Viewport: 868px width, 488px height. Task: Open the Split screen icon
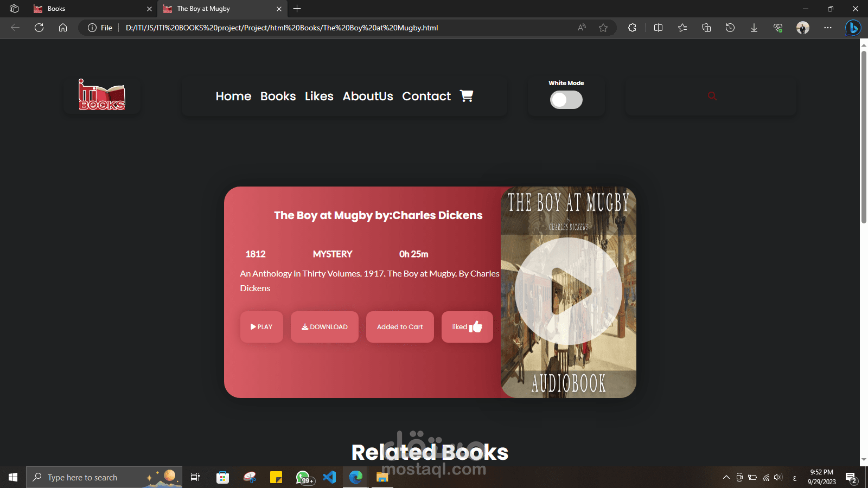pyautogui.click(x=659, y=28)
